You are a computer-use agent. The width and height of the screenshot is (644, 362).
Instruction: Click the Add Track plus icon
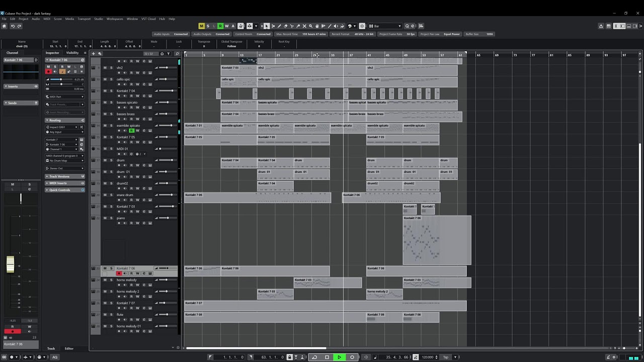point(93,54)
